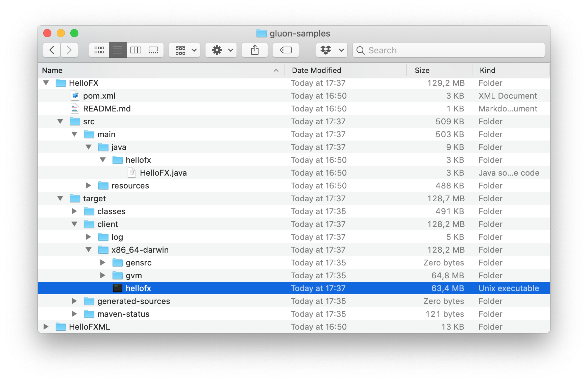Open the Dropbox toolbar menu
The width and height of the screenshot is (588, 383).
tap(332, 50)
